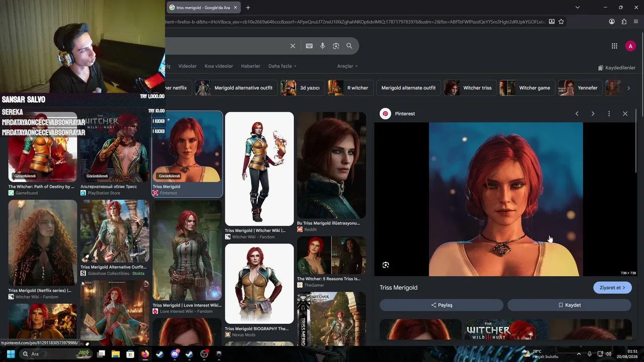Open a new browser tab
644x362 pixels.
coord(248,8)
